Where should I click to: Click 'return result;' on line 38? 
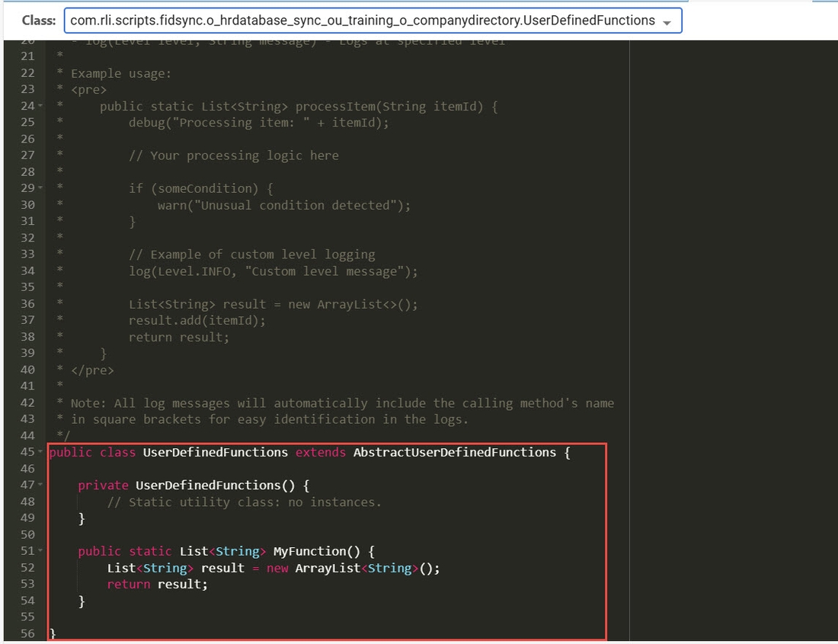(x=179, y=337)
